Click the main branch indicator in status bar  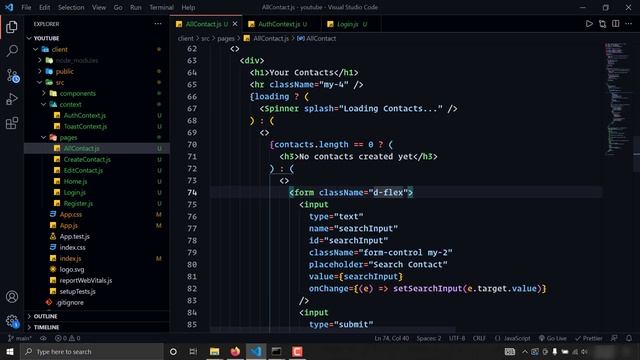tap(19, 338)
